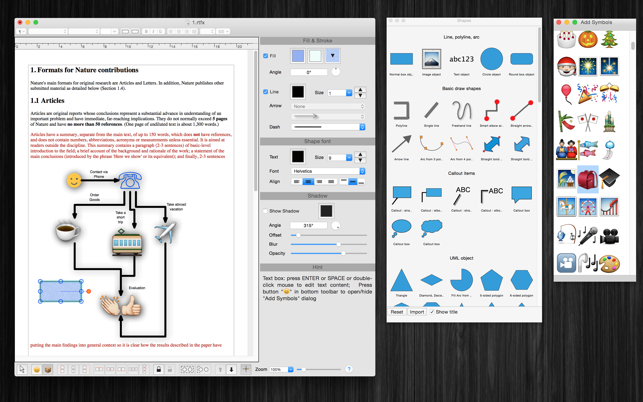Pick the artist palette symbol
This screenshot has height=402, width=643.
pyautogui.click(x=609, y=263)
